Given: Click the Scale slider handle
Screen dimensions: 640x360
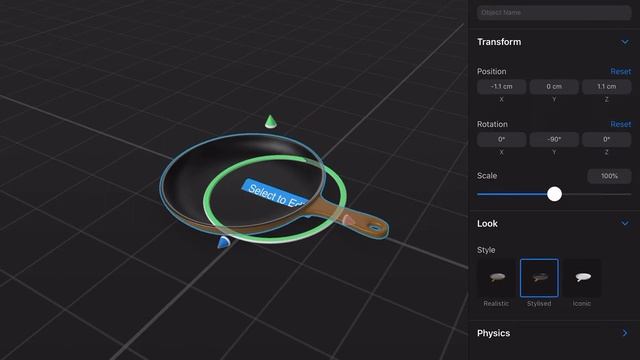Looking at the screenshot, I should (554, 194).
